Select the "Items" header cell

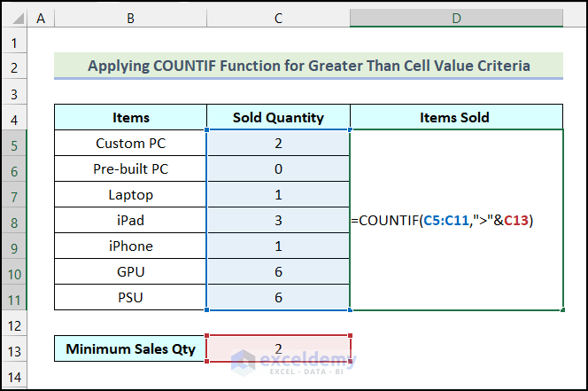point(131,117)
